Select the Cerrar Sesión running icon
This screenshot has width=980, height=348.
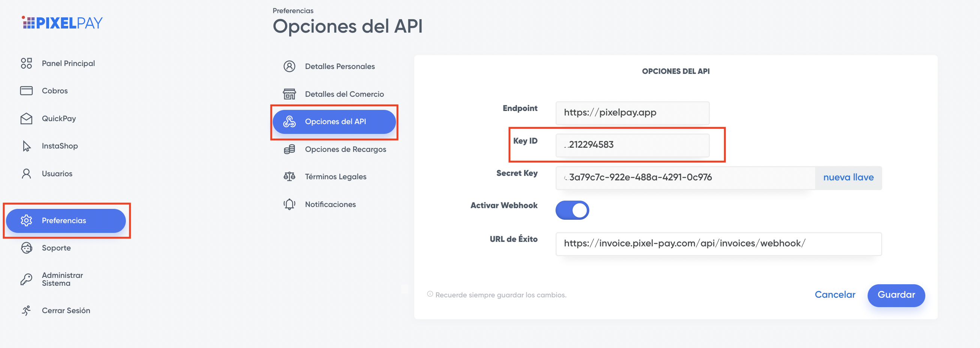pyautogui.click(x=25, y=310)
